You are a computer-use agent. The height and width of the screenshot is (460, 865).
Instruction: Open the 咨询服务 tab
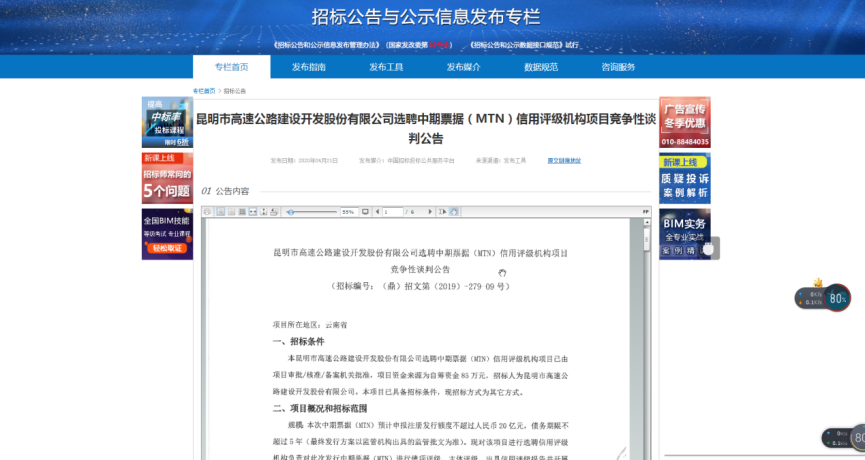tap(618, 67)
